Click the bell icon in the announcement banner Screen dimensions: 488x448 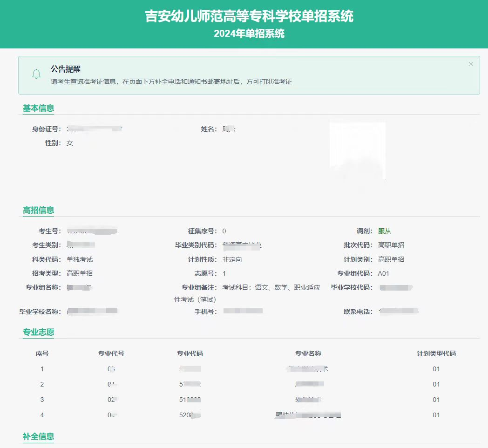(x=36, y=75)
